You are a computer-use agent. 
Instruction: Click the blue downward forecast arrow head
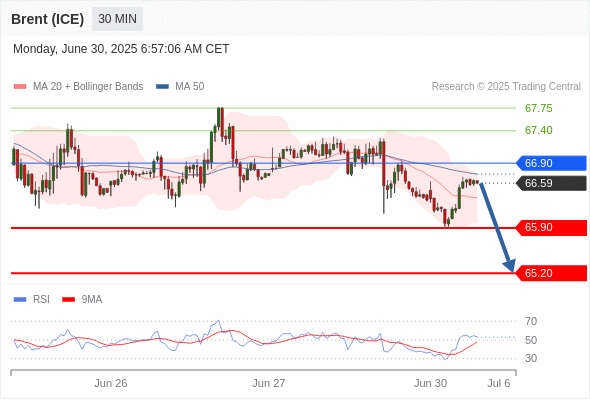click(x=509, y=265)
